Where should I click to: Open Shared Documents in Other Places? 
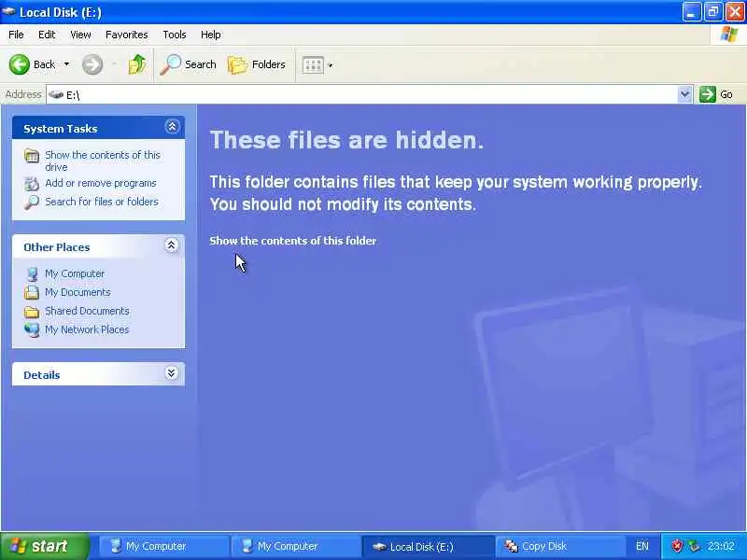click(87, 311)
